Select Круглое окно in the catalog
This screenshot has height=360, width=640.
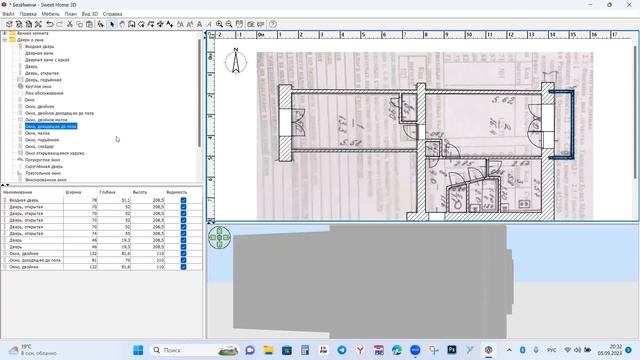pyautogui.click(x=38, y=87)
